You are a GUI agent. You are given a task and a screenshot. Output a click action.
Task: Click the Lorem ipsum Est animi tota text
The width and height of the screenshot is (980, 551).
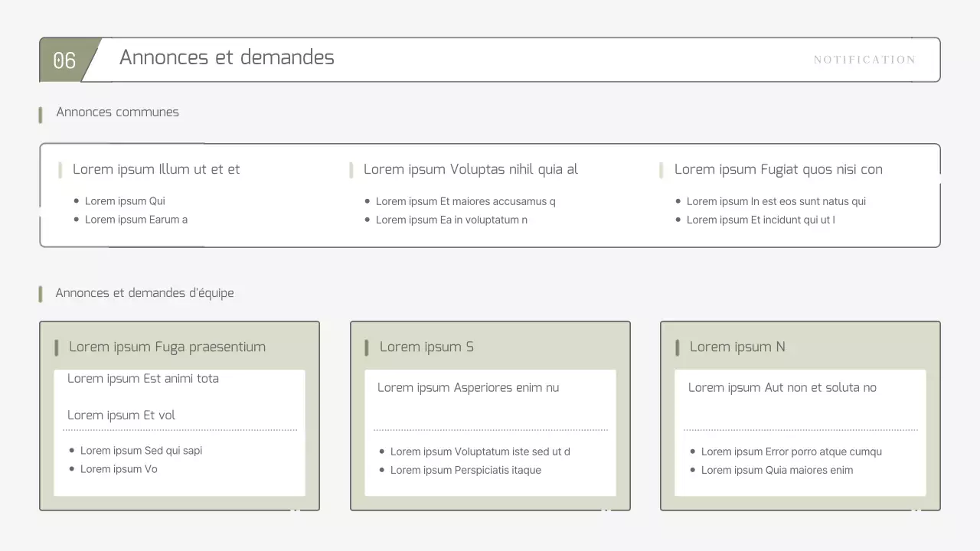click(x=143, y=378)
